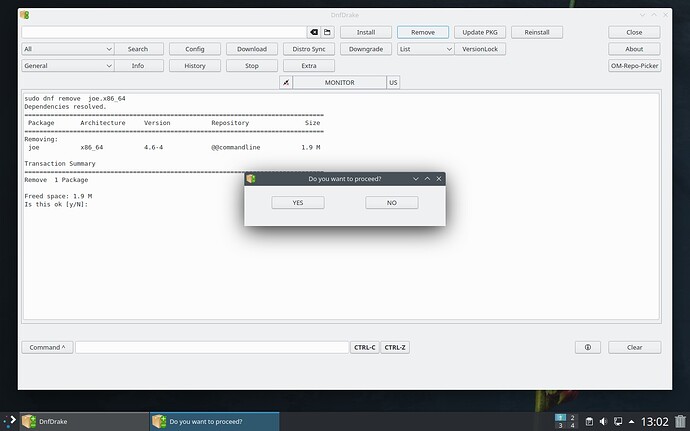Click the 13:02 clock
The height and width of the screenshot is (431, 690).
coord(655,422)
